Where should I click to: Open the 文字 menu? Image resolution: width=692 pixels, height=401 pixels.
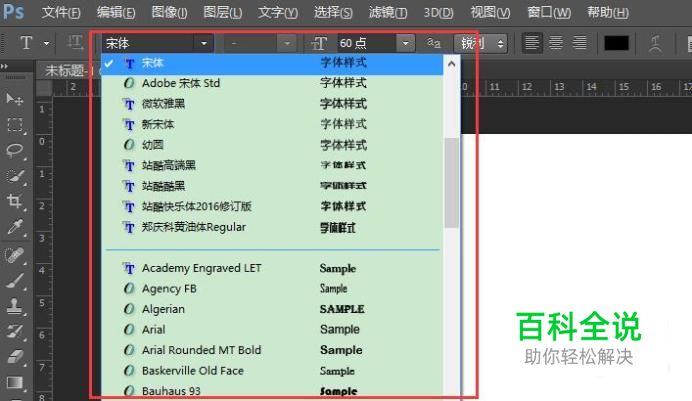tap(278, 12)
